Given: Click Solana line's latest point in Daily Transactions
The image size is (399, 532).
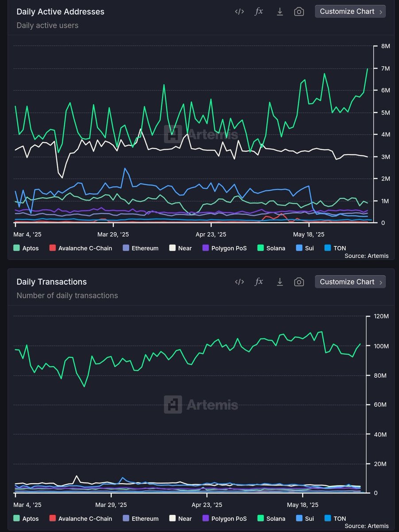Looking at the screenshot, I should 360,344.
